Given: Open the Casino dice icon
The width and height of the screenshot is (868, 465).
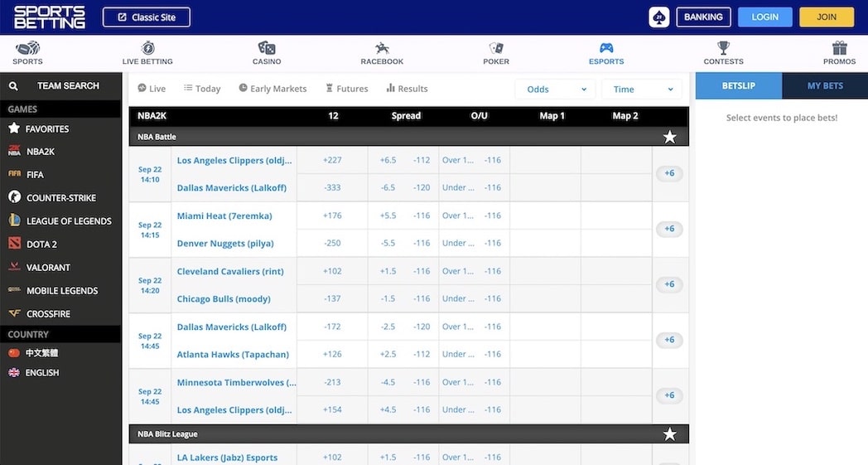Looking at the screenshot, I should pyautogui.click(x=267, y=48).
